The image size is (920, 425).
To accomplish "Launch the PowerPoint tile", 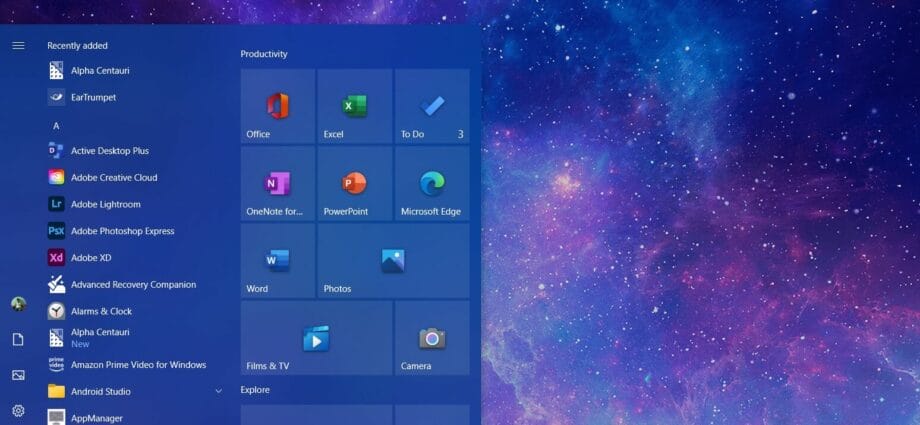I will tap(354, 184).
